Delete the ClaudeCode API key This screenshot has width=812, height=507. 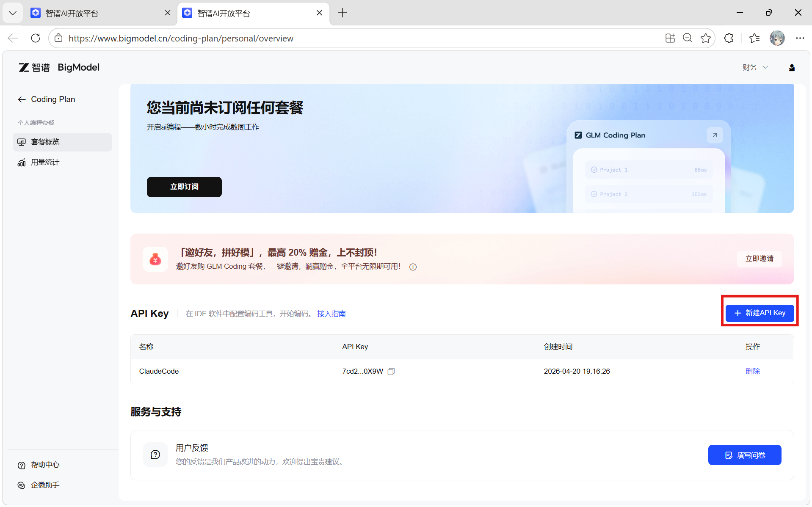click(753, 371)
